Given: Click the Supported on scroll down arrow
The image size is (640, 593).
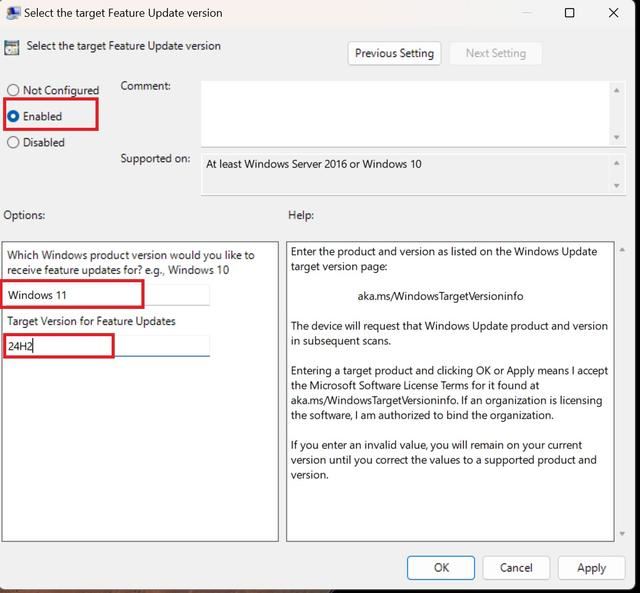Looking at the screenshot, I should tap(617, 185).
